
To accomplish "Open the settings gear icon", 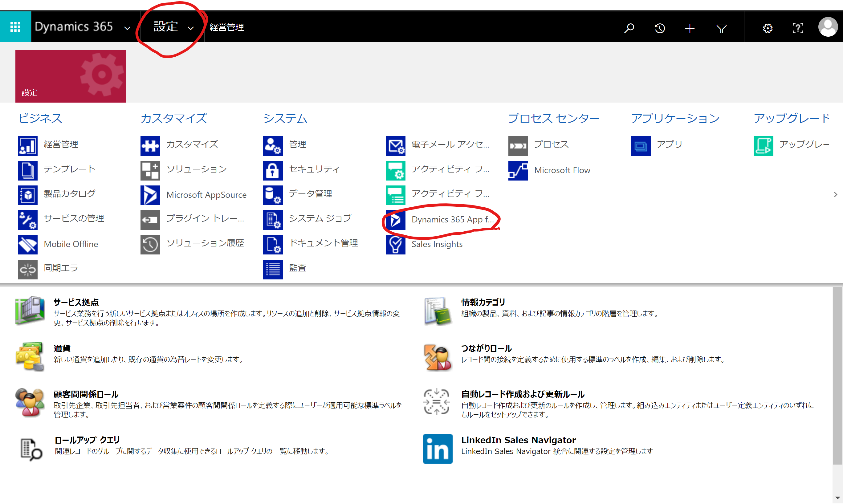I will (x=767, y=28).
